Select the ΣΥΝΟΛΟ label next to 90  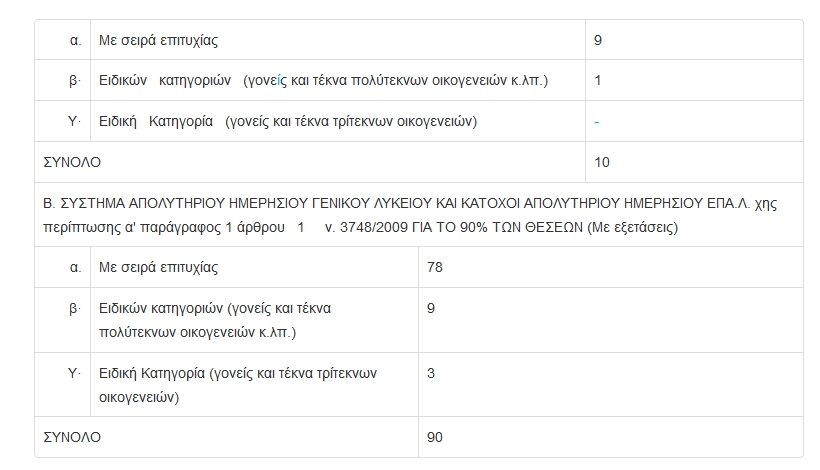(72, 437)
